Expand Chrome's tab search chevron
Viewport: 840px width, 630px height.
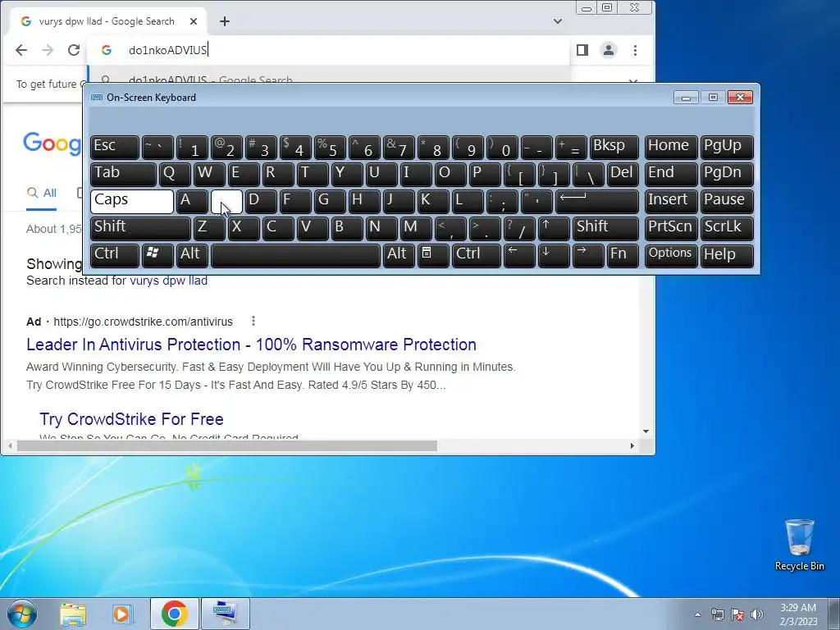click(x=558, y=21)
